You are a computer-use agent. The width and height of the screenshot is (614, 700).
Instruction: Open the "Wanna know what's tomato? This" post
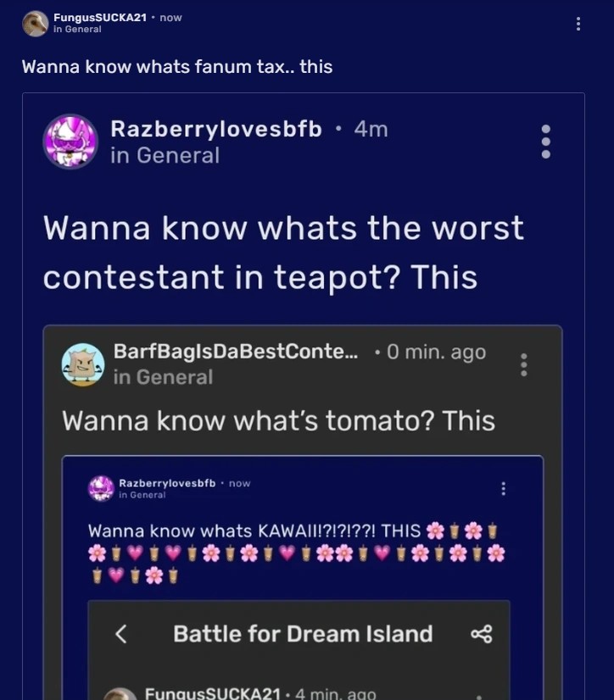pos(278,420)
